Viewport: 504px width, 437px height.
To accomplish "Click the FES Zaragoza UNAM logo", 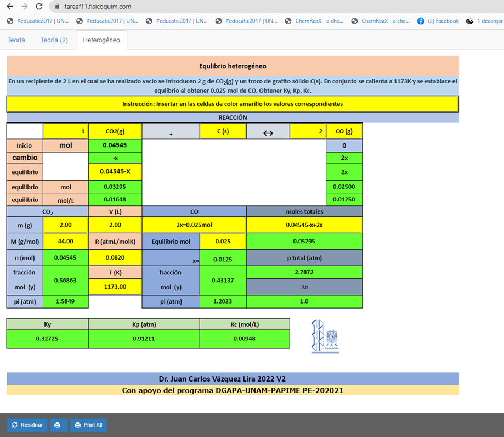I will tap(325, 337).
